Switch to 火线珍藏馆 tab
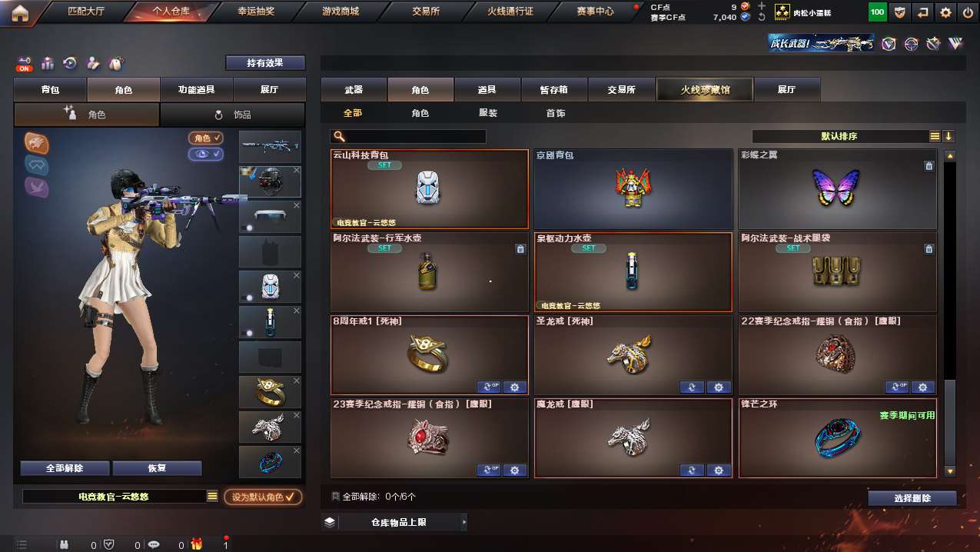The image size is (980, 552). 705,90
